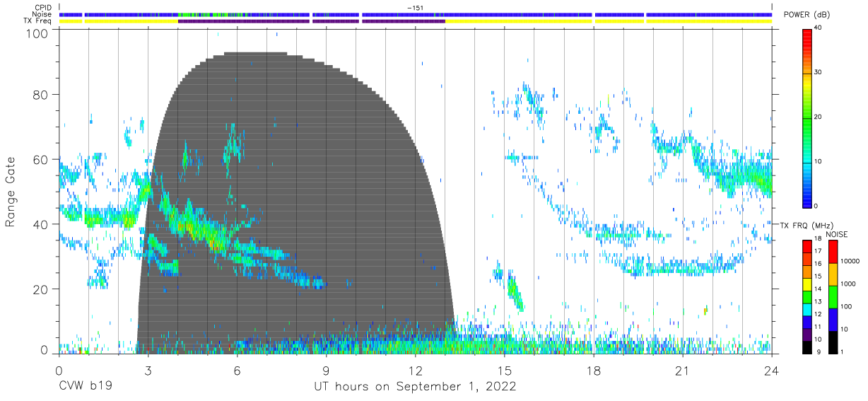Click the CPID label at top left
The image size is (868, 401).
[42, 8]
